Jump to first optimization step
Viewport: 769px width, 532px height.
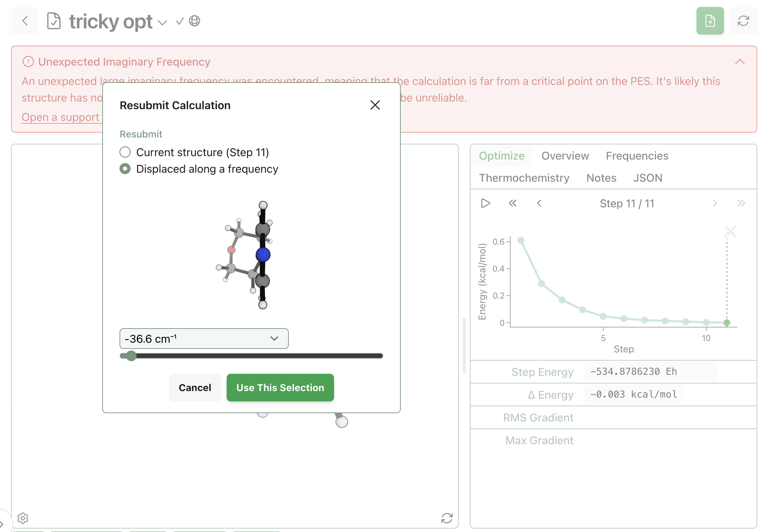click(512, 203)
